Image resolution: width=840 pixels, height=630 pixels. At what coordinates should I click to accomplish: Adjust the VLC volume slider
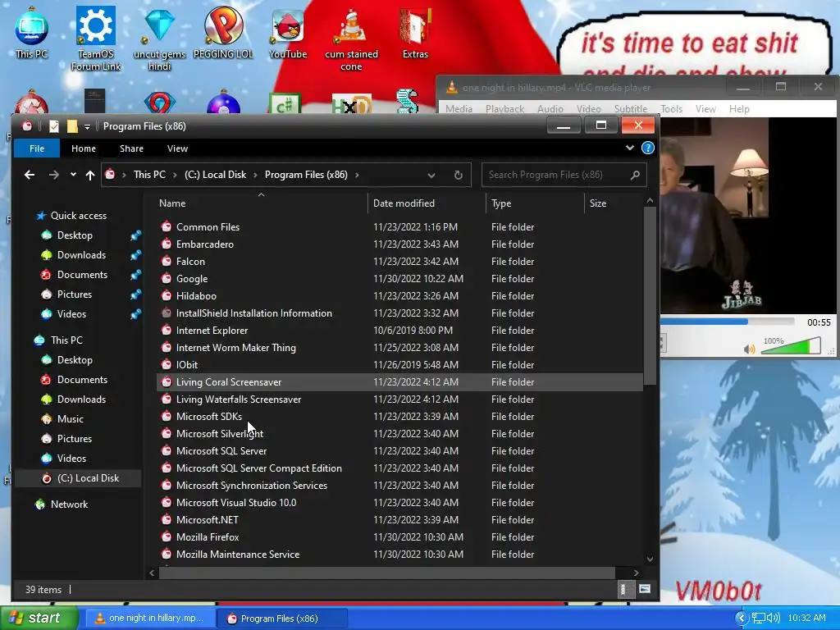pyautogui.click(x=791, y=346)
